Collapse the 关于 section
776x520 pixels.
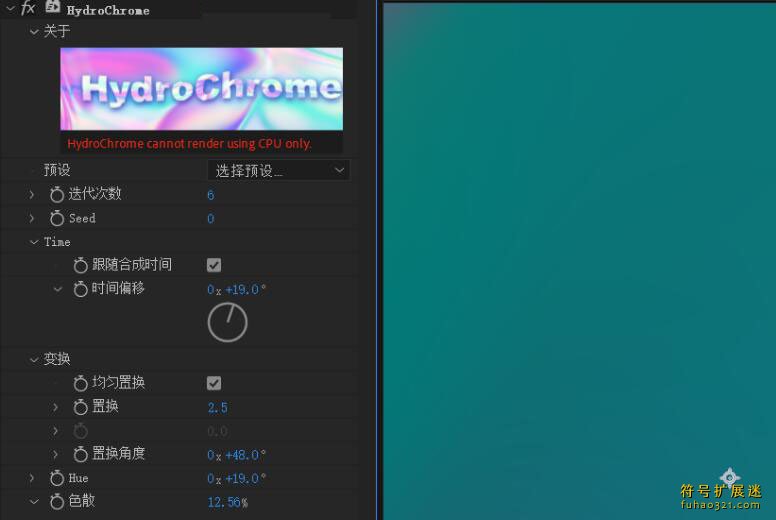tap(34, 32)
